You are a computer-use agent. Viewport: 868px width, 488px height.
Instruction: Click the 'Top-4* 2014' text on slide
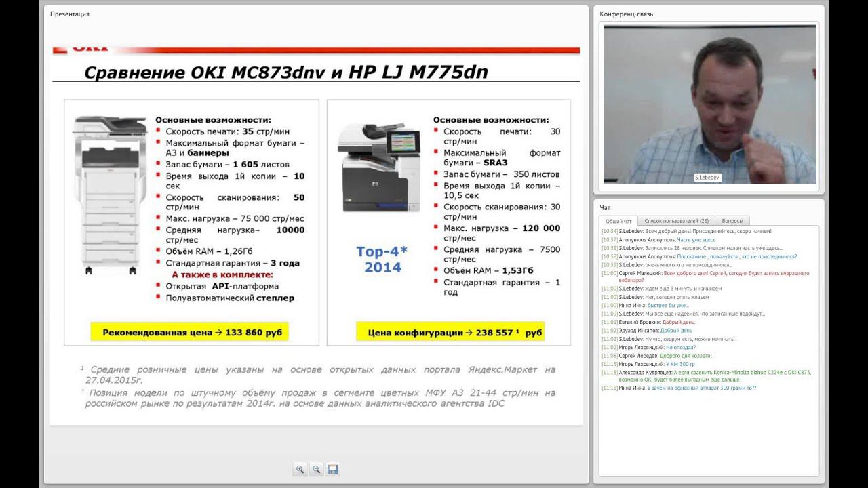point(382,259)
